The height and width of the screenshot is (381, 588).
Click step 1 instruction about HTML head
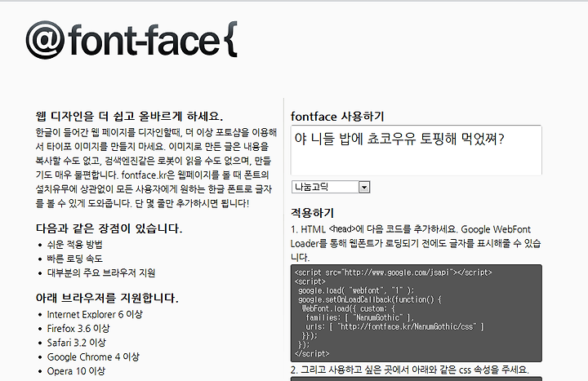pyautogui.click(x=416, y=243)
